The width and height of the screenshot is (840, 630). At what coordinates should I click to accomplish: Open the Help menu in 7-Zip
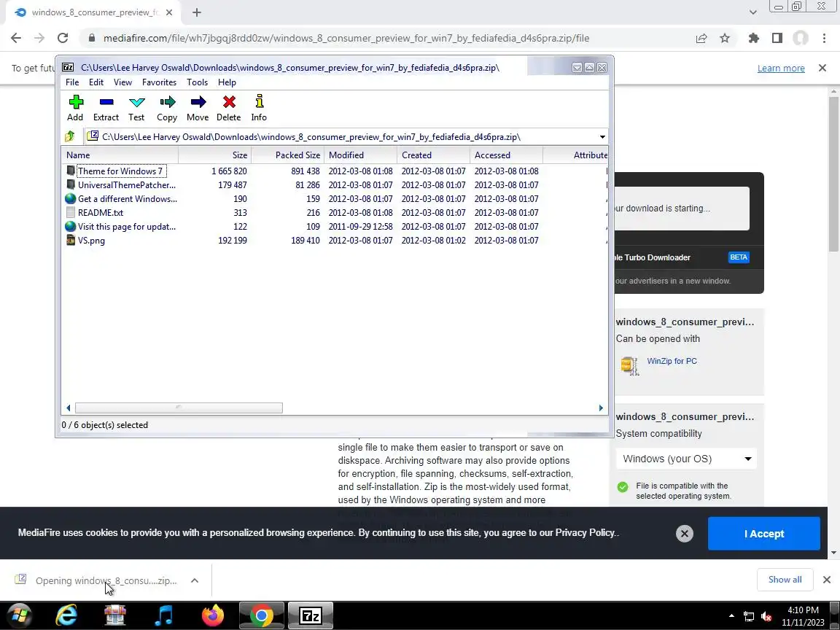(x=227, y=82)
